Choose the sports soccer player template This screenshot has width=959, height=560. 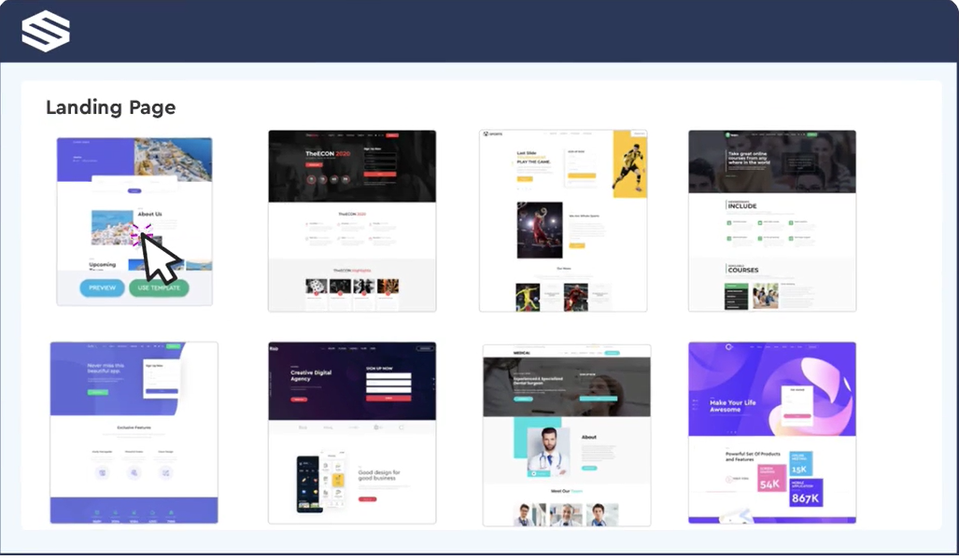[x=563, y=220]
